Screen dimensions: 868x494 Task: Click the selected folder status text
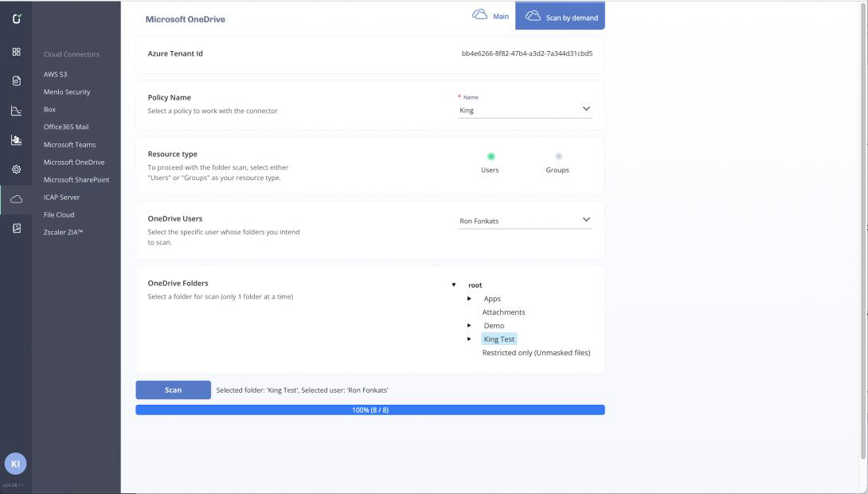(303, 390)
